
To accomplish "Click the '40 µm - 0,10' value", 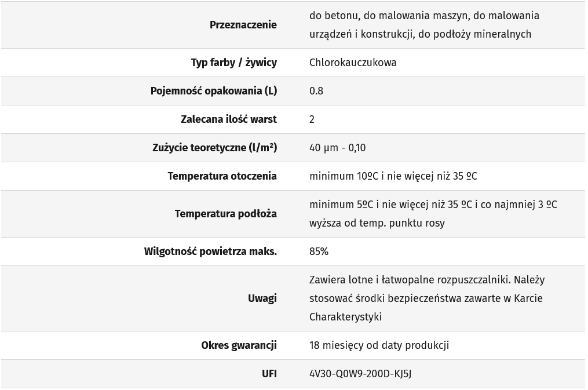I will pos(337,148).
